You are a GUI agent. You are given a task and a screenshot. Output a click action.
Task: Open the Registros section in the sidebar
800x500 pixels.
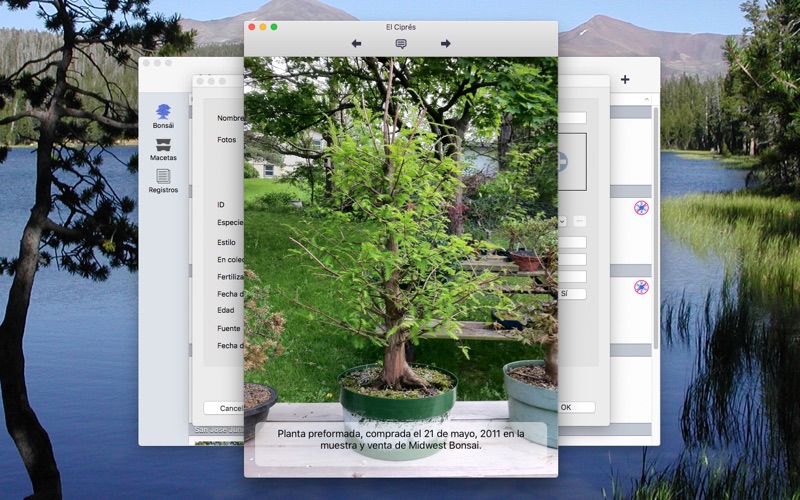pos(163,181)
